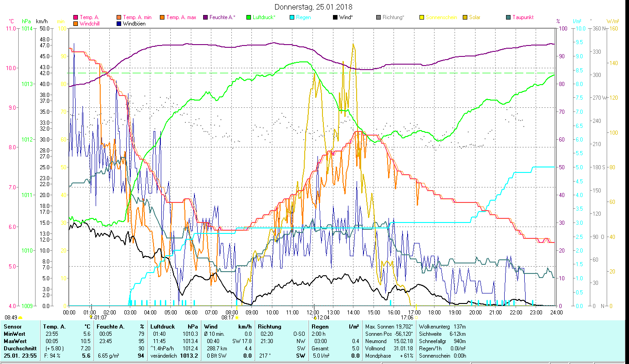Click the purple Feuchte A. legend swatch
The image size is (629, 364).
205,18
